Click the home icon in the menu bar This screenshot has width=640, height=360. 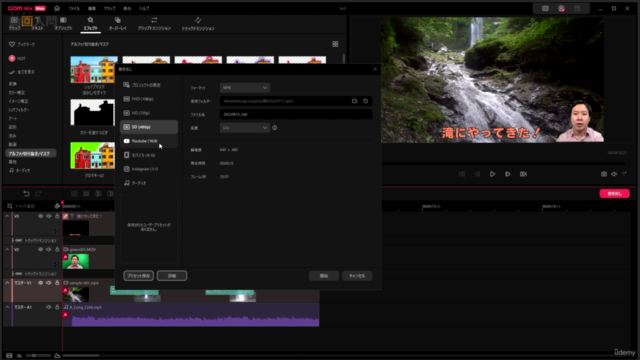coord(57,8)
